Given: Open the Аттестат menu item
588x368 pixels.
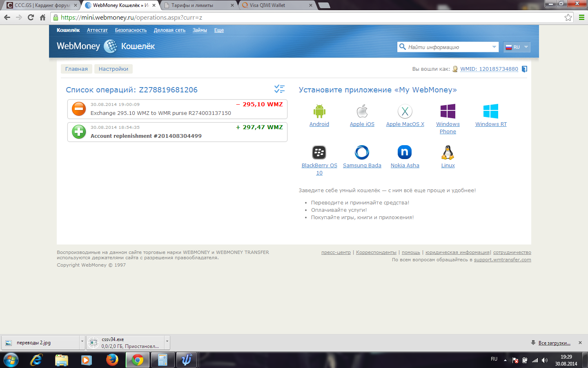Looking at the screenshot, I should 97,30.
